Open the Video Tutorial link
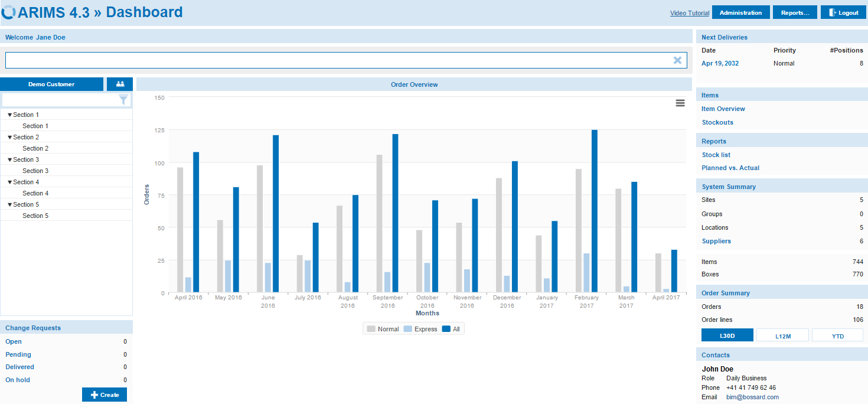 pos(689,12)
